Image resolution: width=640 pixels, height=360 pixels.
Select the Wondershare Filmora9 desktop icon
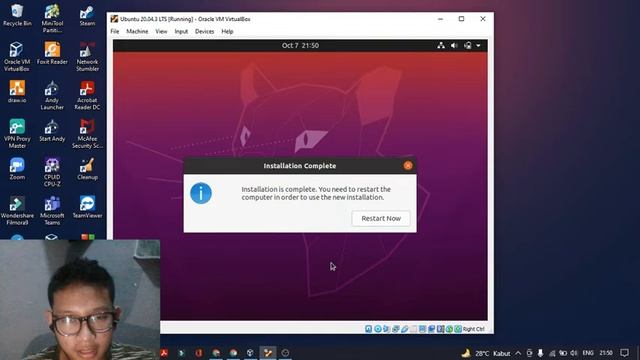(17, 211)
